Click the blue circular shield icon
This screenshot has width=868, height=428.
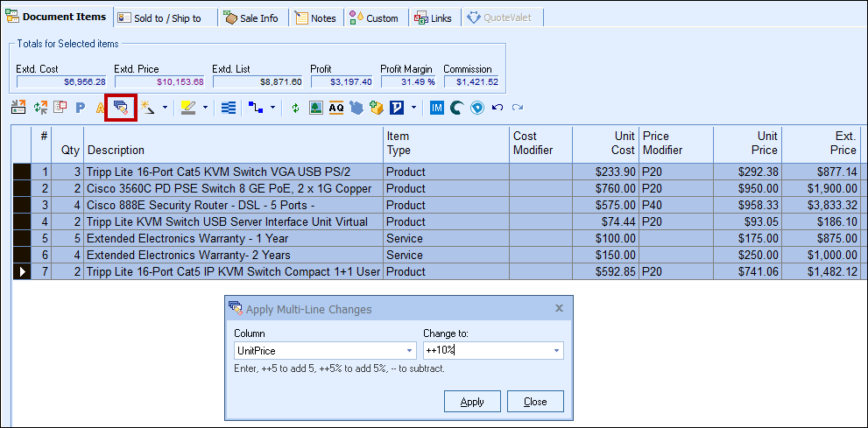pos(477,108)
